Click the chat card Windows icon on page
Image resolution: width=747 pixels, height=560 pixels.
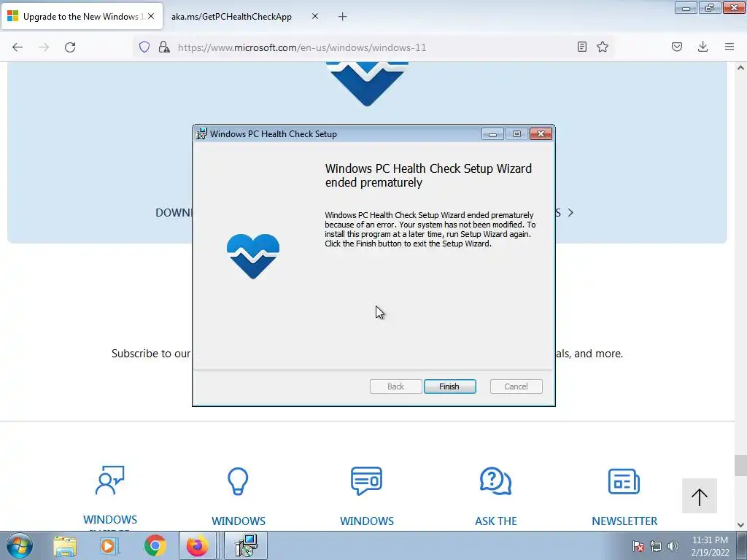point(366,481)
